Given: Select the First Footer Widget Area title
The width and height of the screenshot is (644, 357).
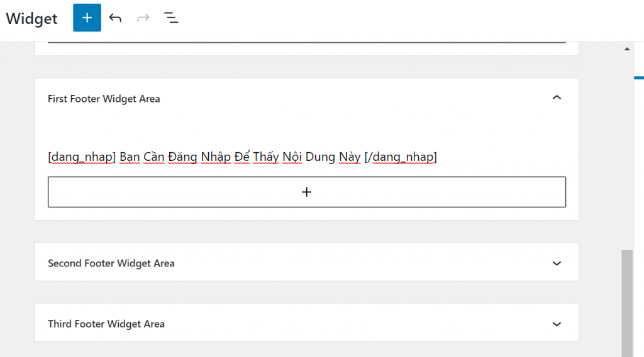Looking at the screenshot, I should point(104,99).
